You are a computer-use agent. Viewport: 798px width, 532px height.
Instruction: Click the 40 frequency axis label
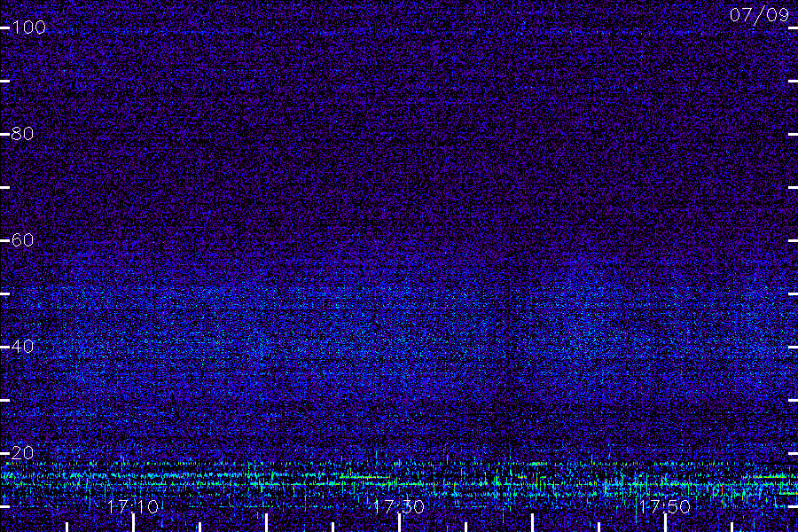click(x=22, y=347)
